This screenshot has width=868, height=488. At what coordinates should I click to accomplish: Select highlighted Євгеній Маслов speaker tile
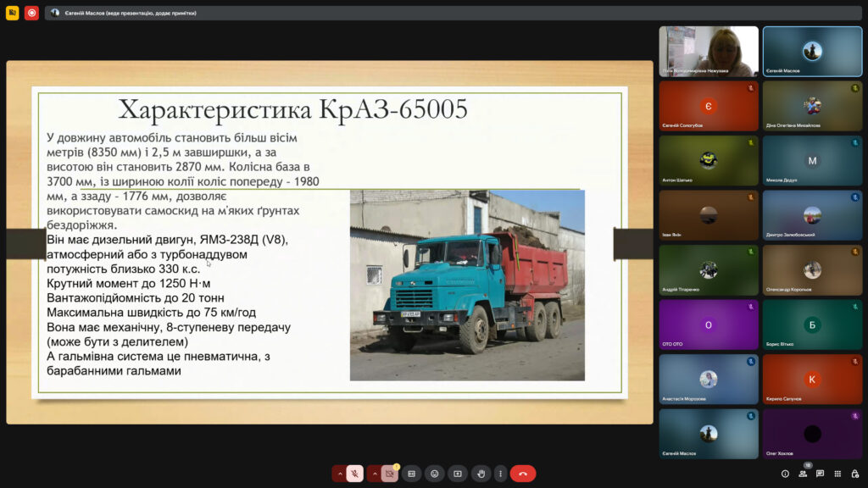tap(812, 51)
